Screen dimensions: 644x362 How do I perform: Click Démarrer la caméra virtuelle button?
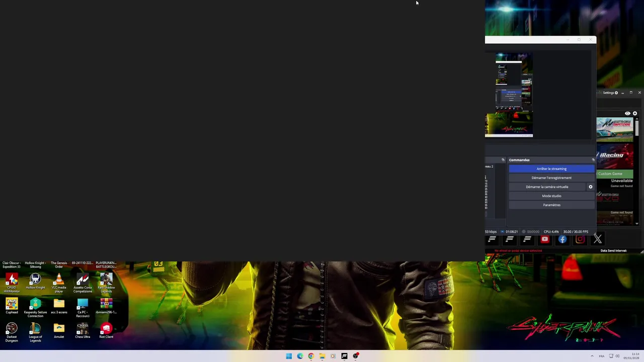[547, 187]
